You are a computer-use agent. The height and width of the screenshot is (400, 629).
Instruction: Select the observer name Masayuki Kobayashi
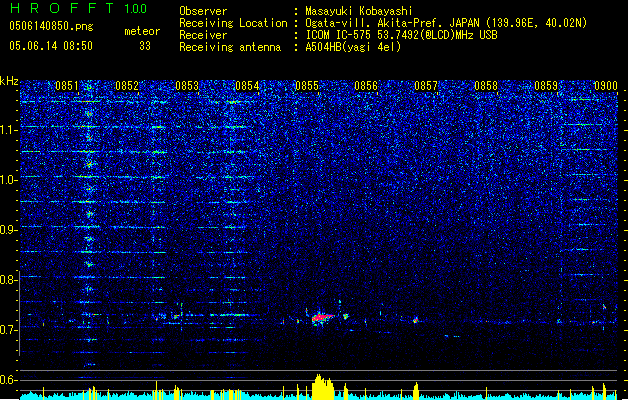359,11
